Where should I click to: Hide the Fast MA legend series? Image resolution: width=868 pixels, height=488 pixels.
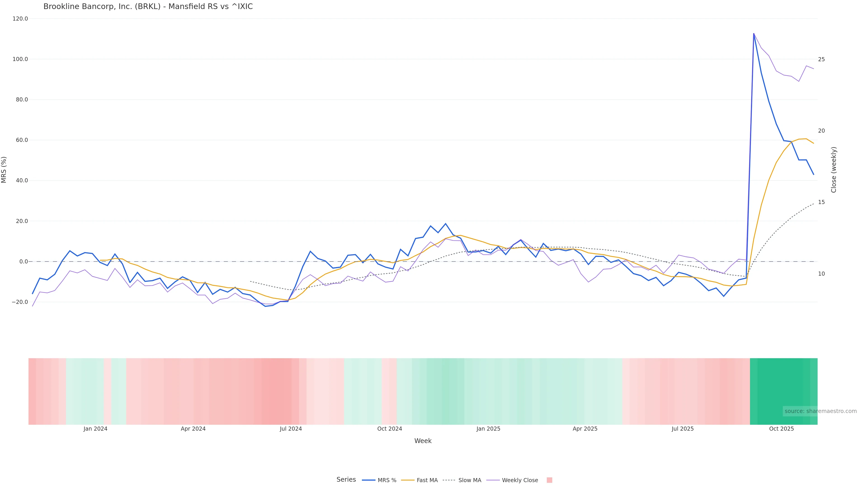pos(427,480)
